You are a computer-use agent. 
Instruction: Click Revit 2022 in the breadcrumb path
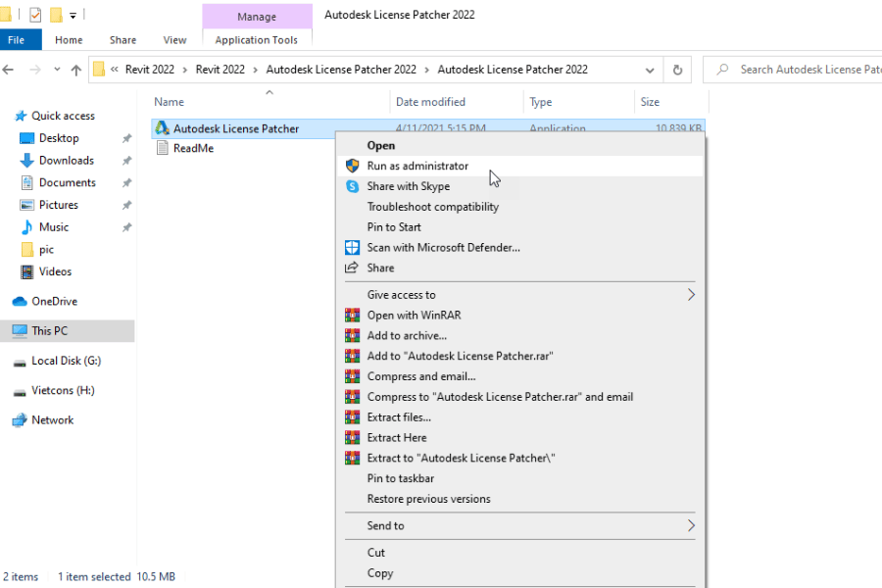pyautogui.click(x=149, y=70)
